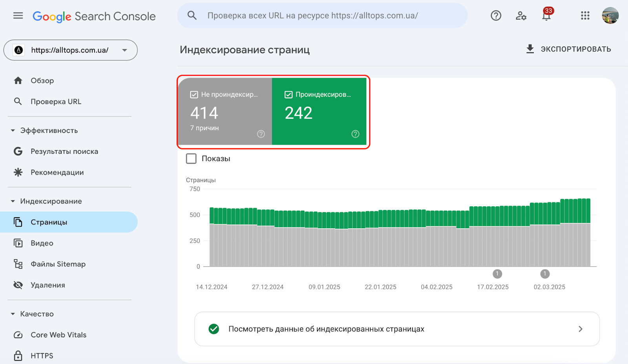Toggle the Не проиндексировано checkbox
This screenshot has height=364, width=628.
click(194, 95)
